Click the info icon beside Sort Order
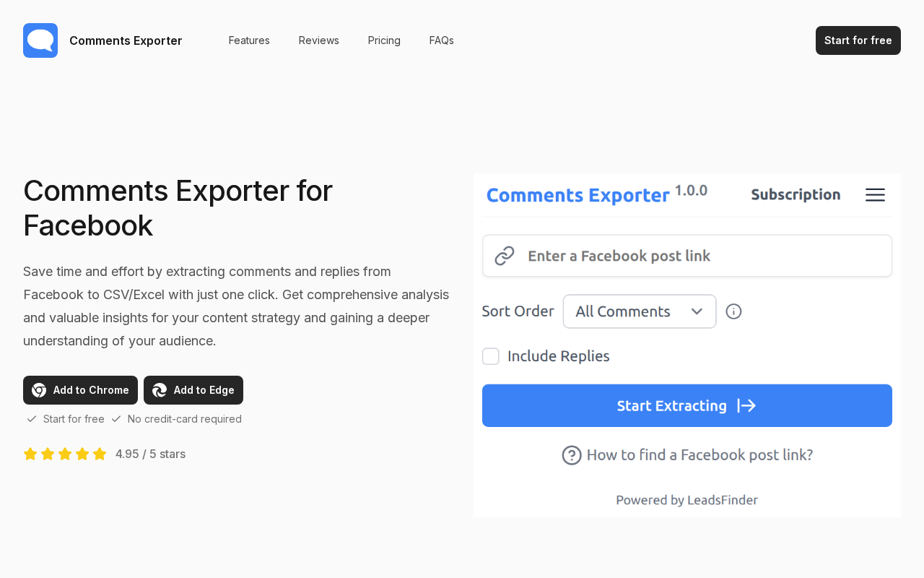This screenshot has width=924, height=578. point(733,311)
